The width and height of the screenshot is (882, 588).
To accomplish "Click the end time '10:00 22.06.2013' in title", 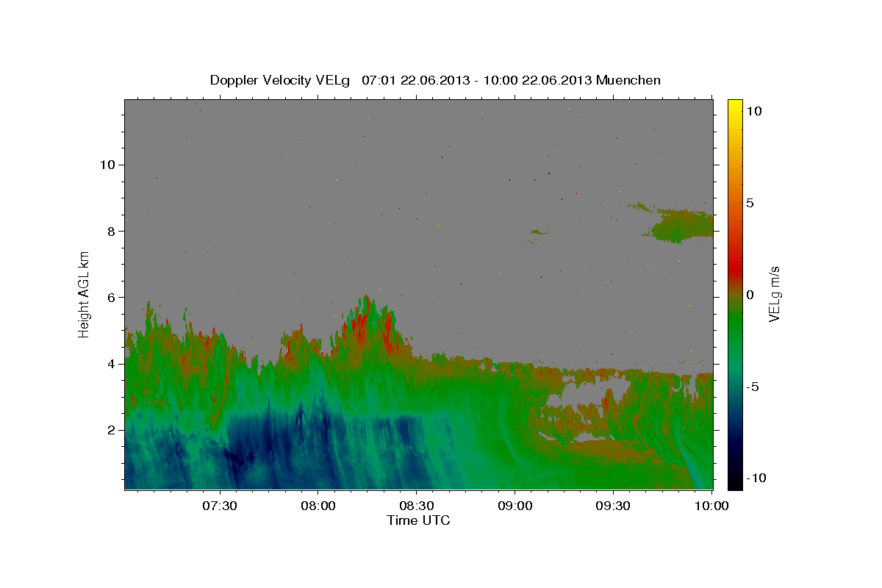I will [538, 80].
